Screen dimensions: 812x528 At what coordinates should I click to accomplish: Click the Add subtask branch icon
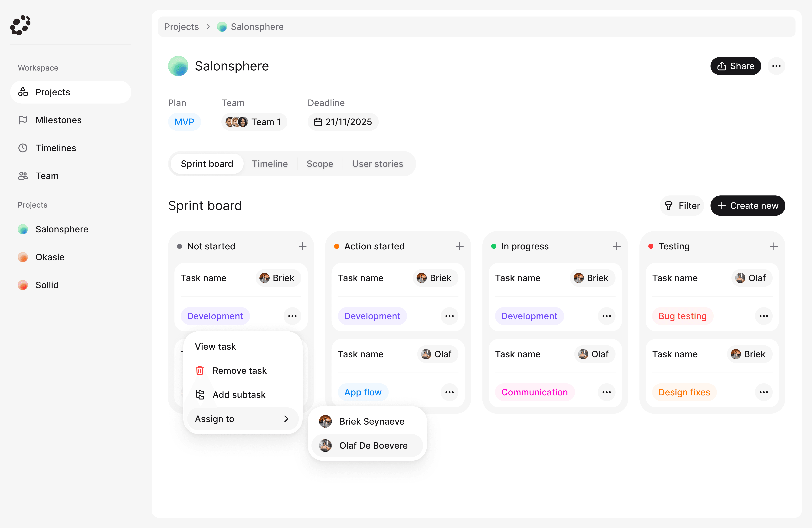[200, 395]
